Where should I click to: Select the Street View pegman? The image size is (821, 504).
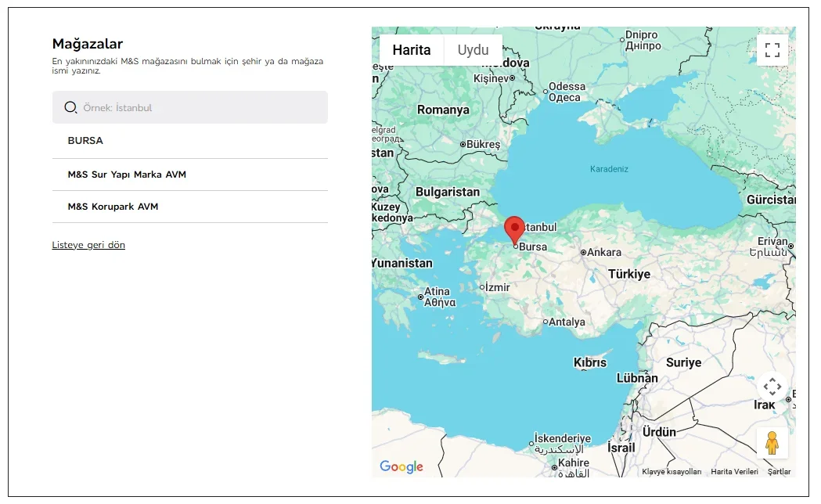(x=772, y=443)
